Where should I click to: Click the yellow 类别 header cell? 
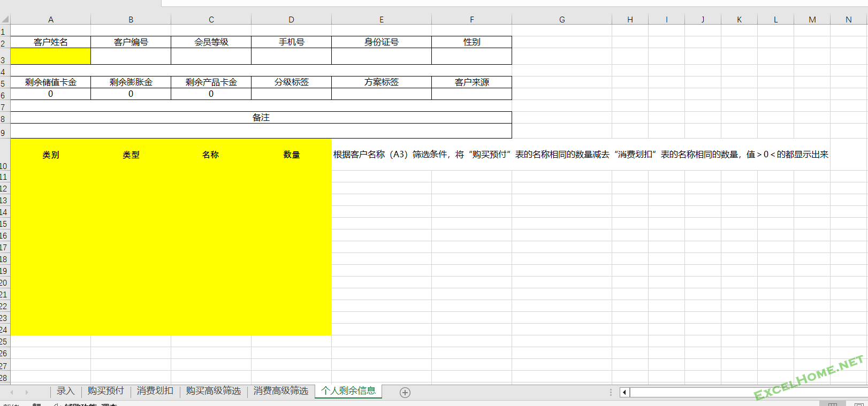(x=51, y=155)
